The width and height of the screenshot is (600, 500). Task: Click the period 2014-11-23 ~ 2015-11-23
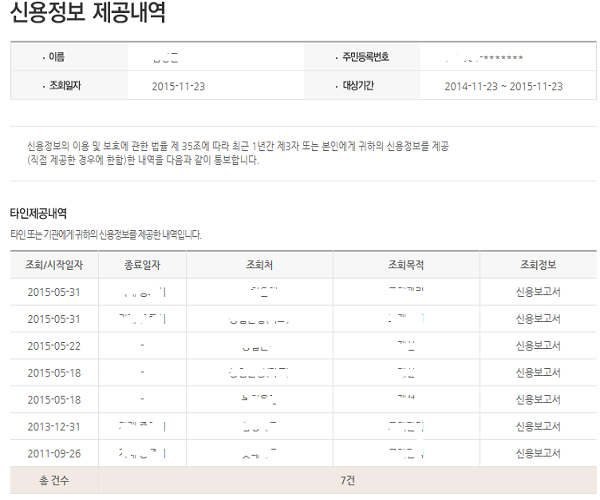[504, 86]
